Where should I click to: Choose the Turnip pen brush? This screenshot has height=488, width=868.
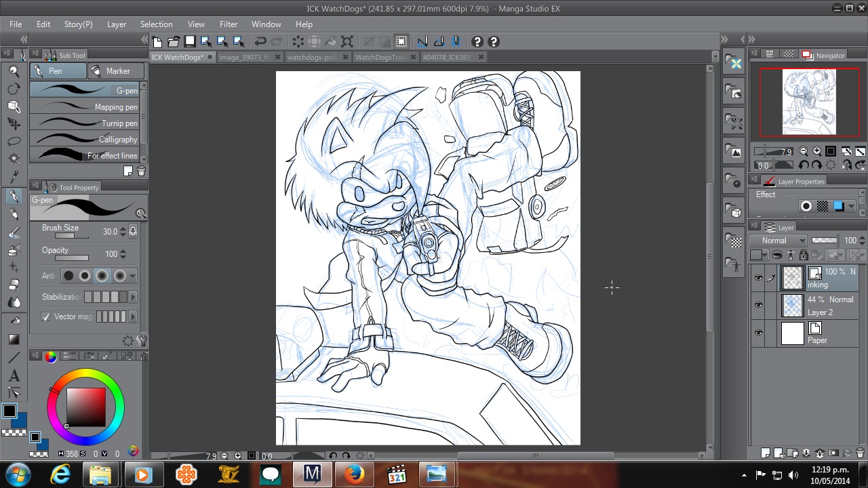[x=86, y=123]
